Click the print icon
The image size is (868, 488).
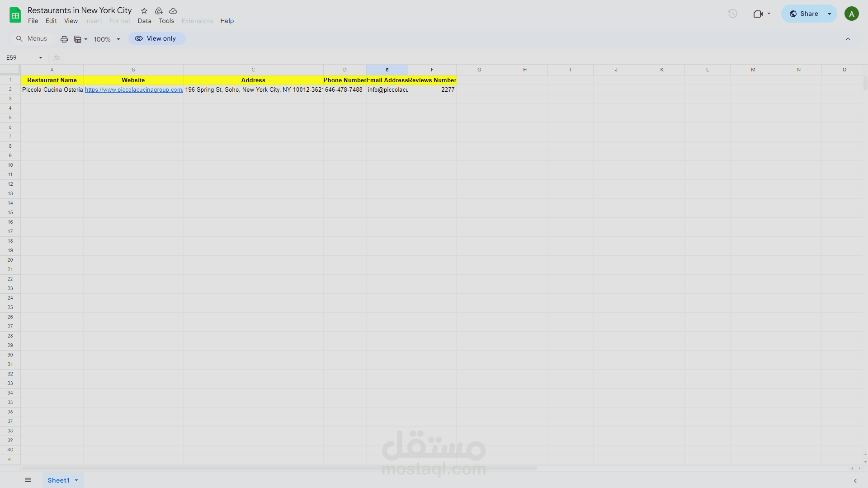coord(64,39)
